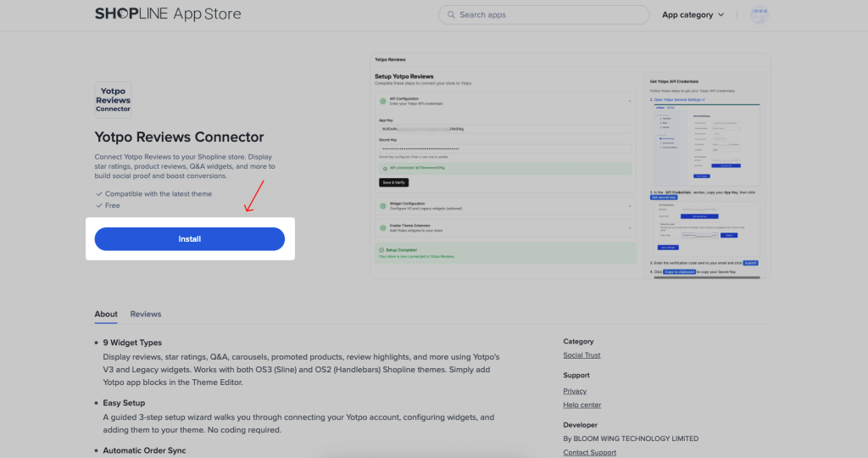Open the App category dropdown
The width and height of the screenshot is (868, 458).
(x=693, y=14)
